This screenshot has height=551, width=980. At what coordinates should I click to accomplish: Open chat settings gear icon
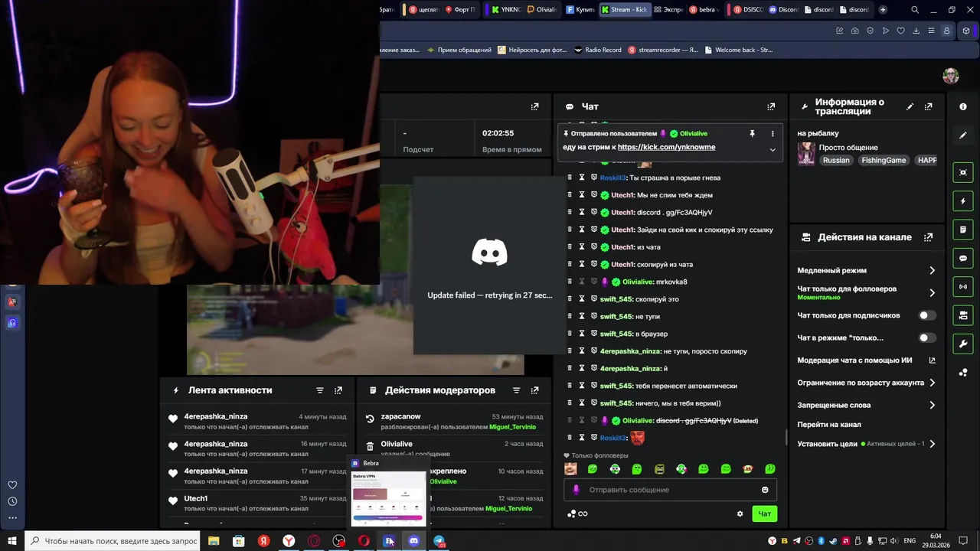(x=740, y=514)
